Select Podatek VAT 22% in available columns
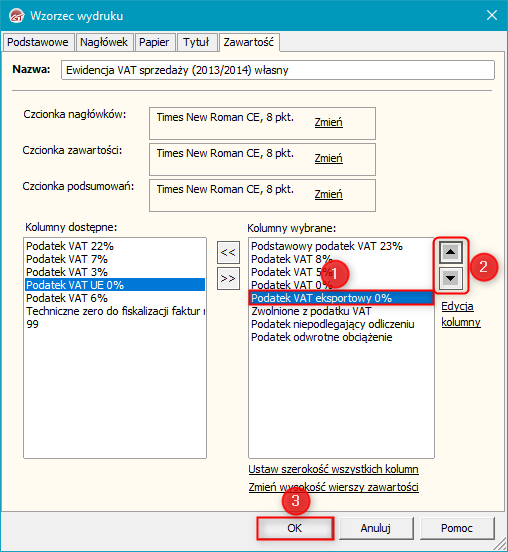This screenshot has width=508, height=552. pyautogui.click(x=115, y=246)
